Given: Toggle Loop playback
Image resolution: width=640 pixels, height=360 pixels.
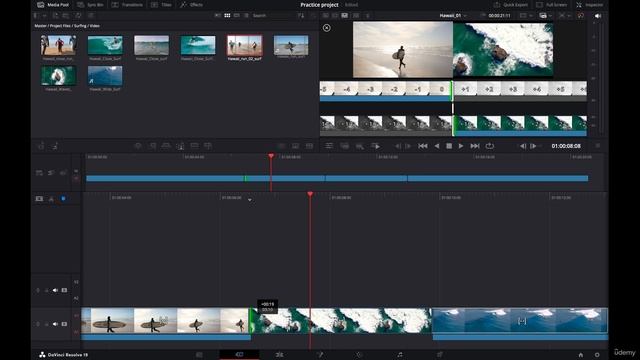Looking at the screenshot, I should tap(490, 146).
